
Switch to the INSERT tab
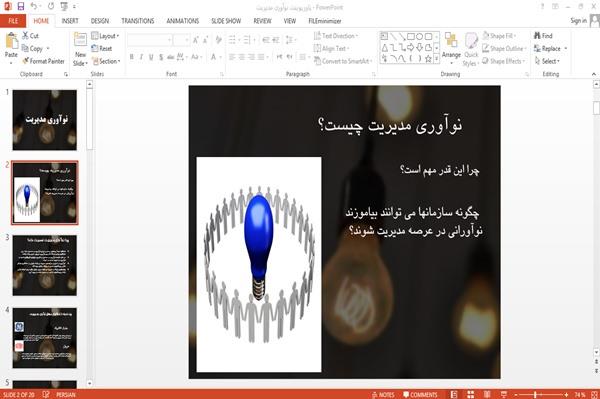coord(70,21)
